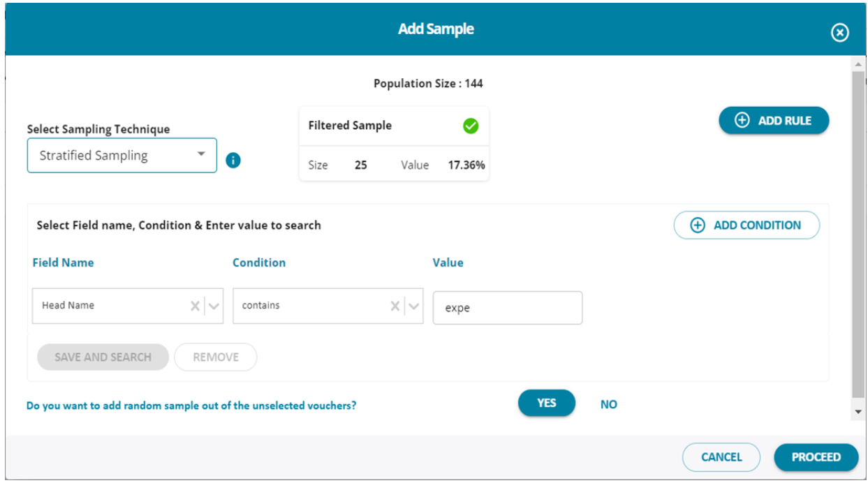
Task: Proceed with the sample selection
Action: pyautogui.click(x=816, y=457)
